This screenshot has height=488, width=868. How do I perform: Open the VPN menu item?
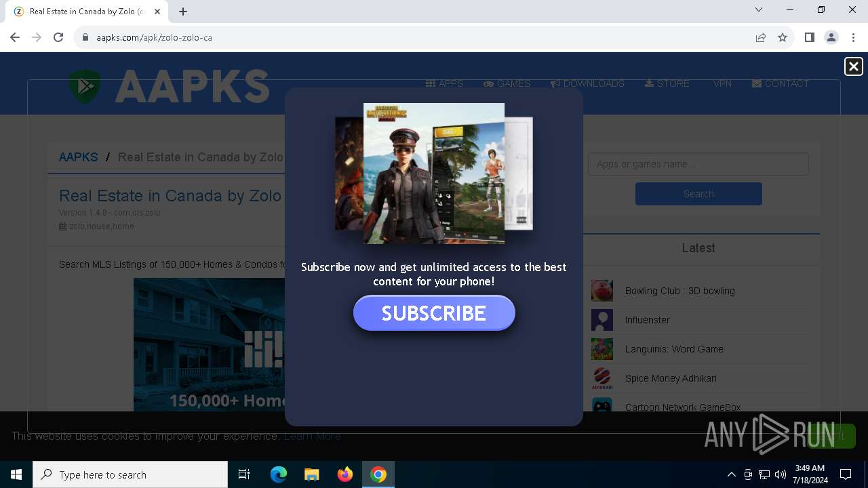[x=722, y=83]
